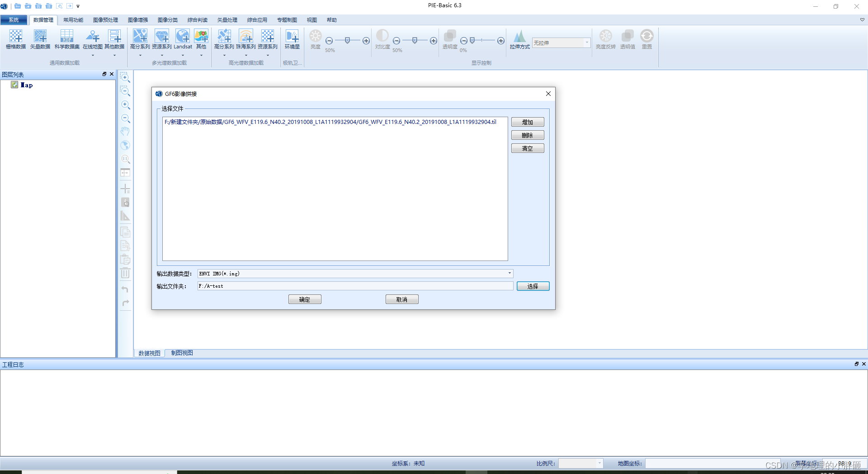Click the 输出文件夹 path field

click(x=355, y=286)
